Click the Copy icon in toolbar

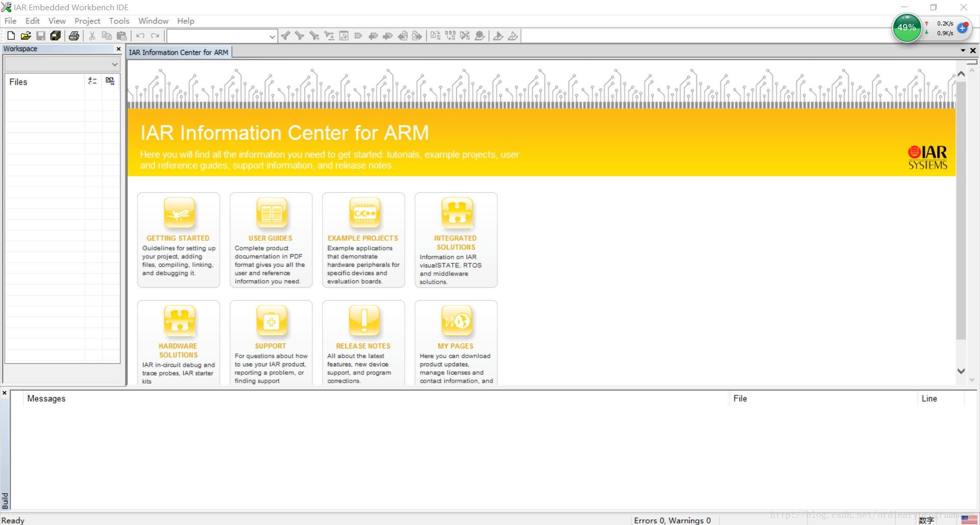tap(107, 36)
